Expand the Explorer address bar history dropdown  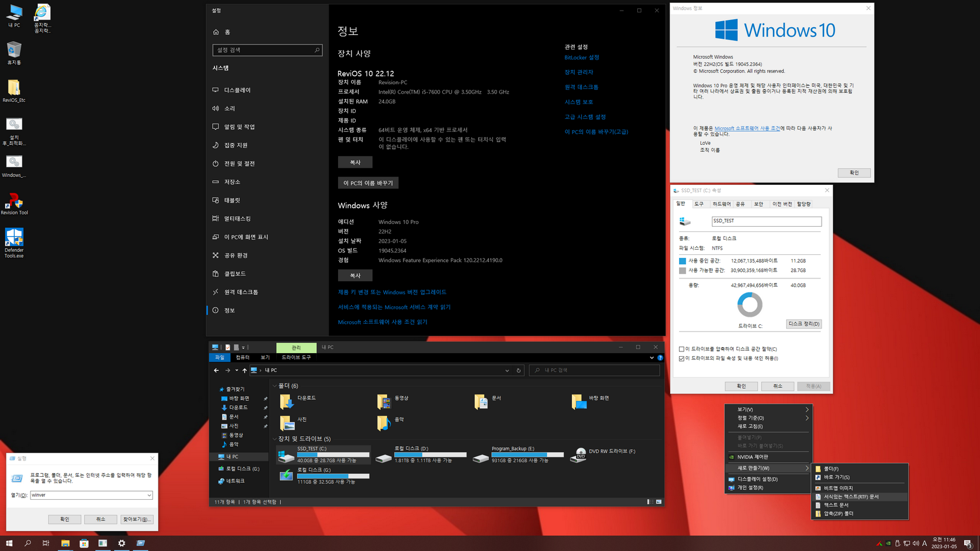point(507,370)
